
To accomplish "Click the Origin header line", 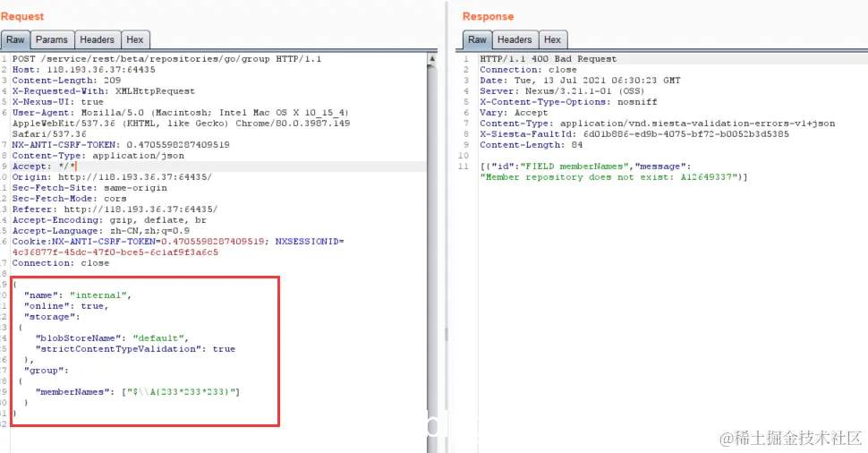I will 112,177.
